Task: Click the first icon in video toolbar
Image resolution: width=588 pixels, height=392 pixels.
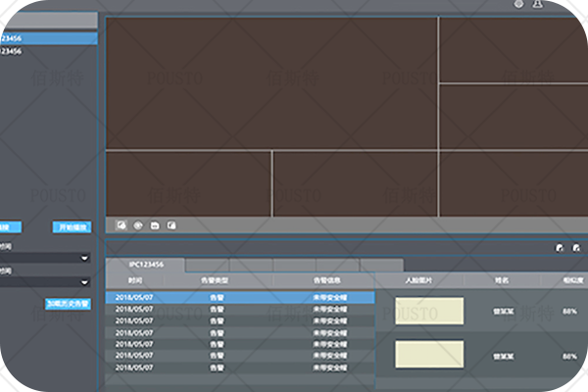Action: pos(121,224)
